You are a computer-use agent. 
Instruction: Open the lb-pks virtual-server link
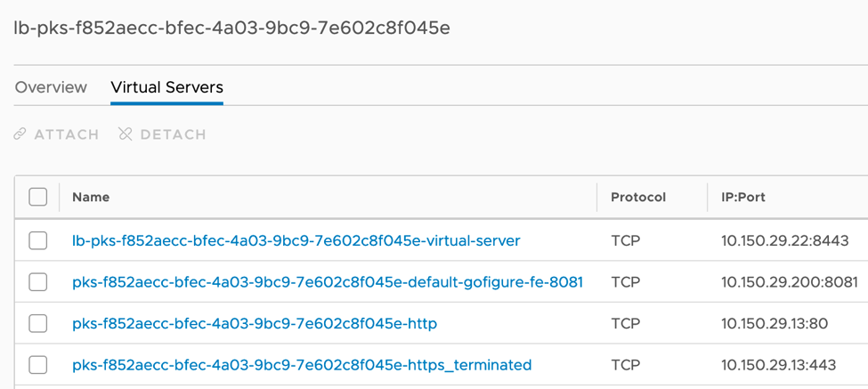[296, 240]
